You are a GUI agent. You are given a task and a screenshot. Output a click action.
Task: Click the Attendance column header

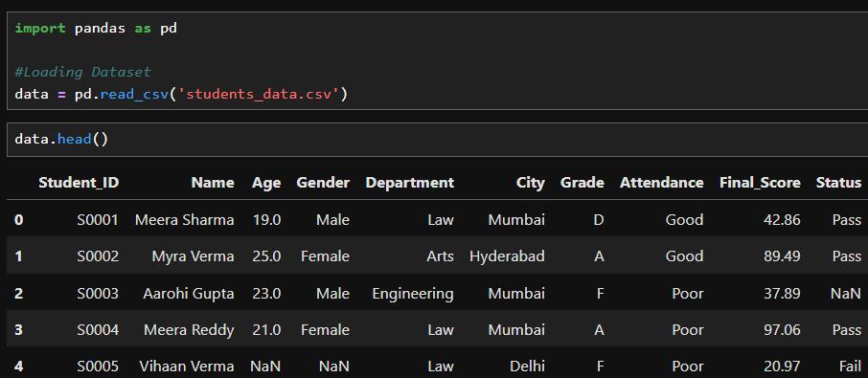(661, 183)
